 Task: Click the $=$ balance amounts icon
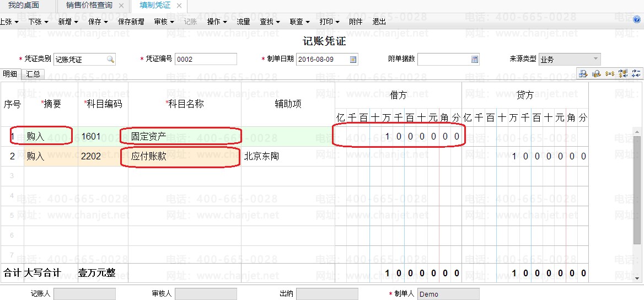[x=610, y=73]
